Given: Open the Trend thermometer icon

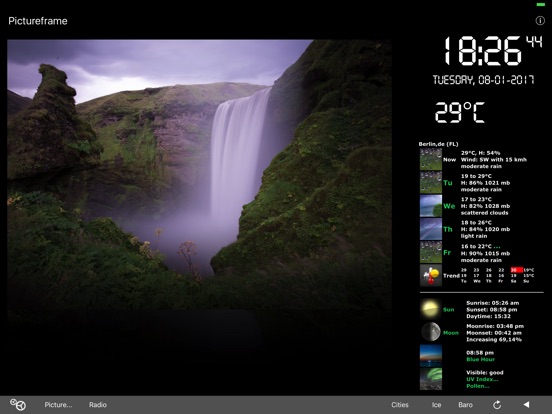Looking at the screenshot, I should point(431,275).
